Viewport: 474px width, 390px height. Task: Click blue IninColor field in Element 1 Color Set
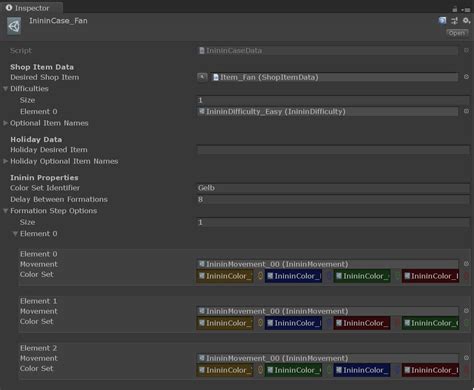[x=293, y=323]
